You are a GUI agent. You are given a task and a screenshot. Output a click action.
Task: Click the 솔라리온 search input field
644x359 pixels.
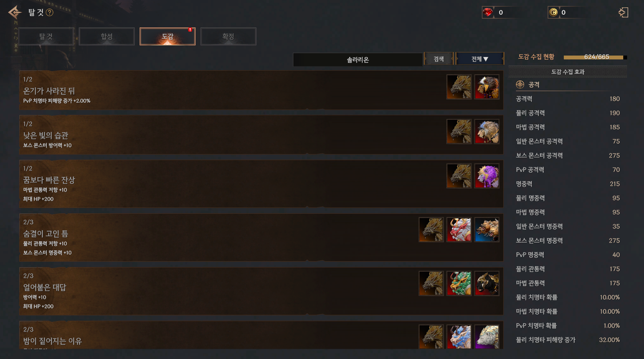click(358, 60)
